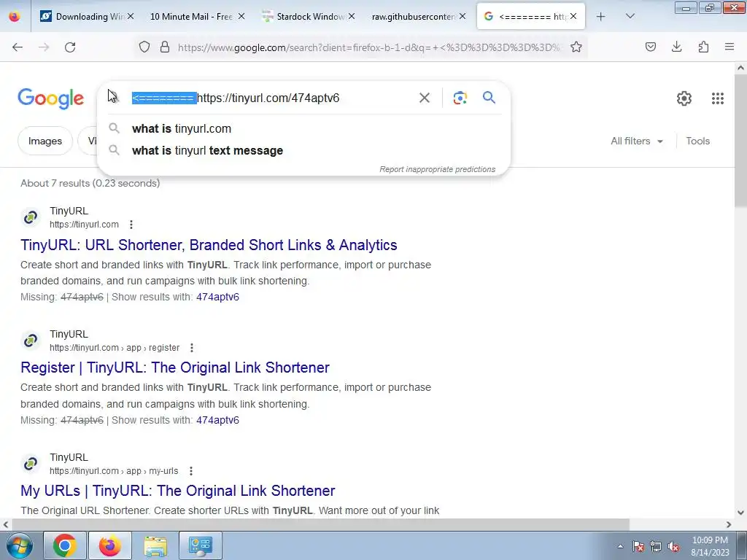
Task: Open a new tab with plus button
Action: (601, 16)
